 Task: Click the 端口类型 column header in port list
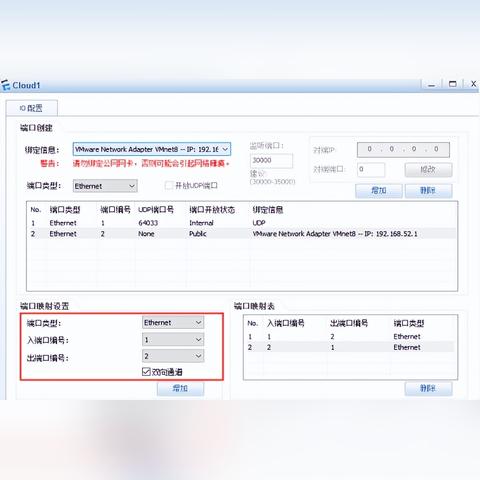tap(65, 210)
